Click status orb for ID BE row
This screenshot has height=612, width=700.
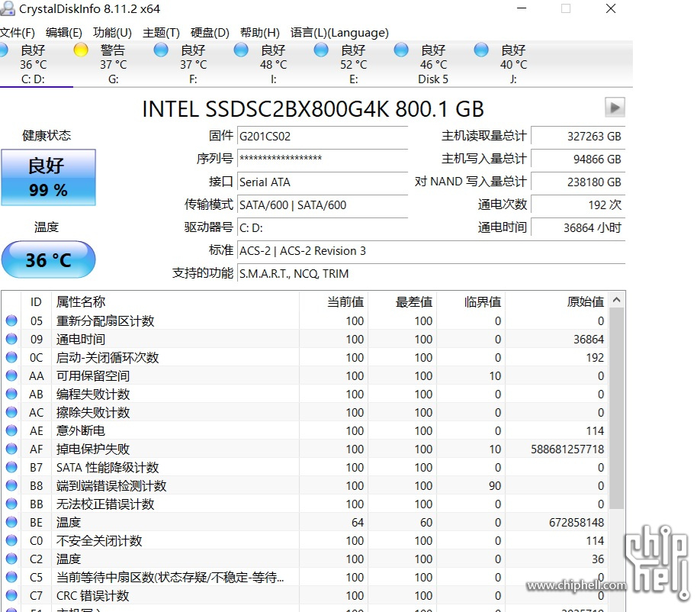click(11, 522)
